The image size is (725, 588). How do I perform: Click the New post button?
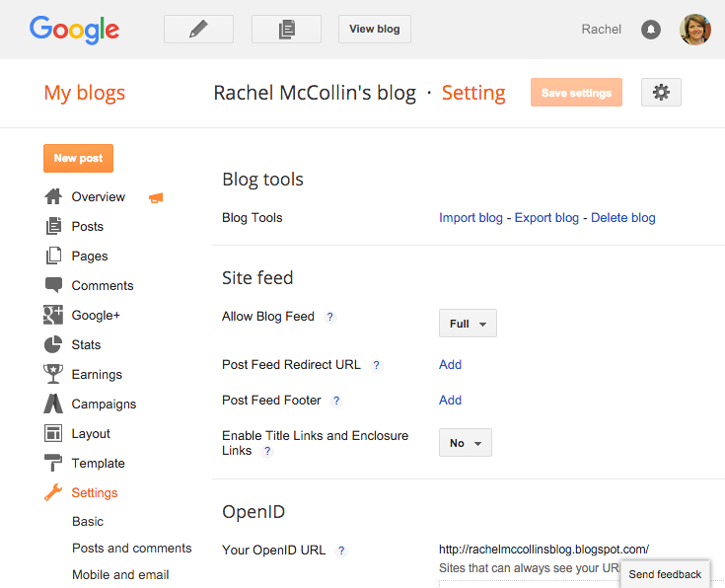(78, 158)
